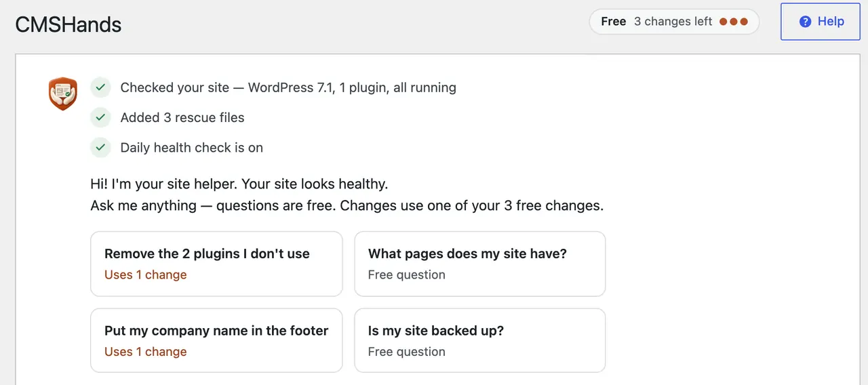
Task: Ask 'What pages does my site have?'
Action: pos(479,264)
